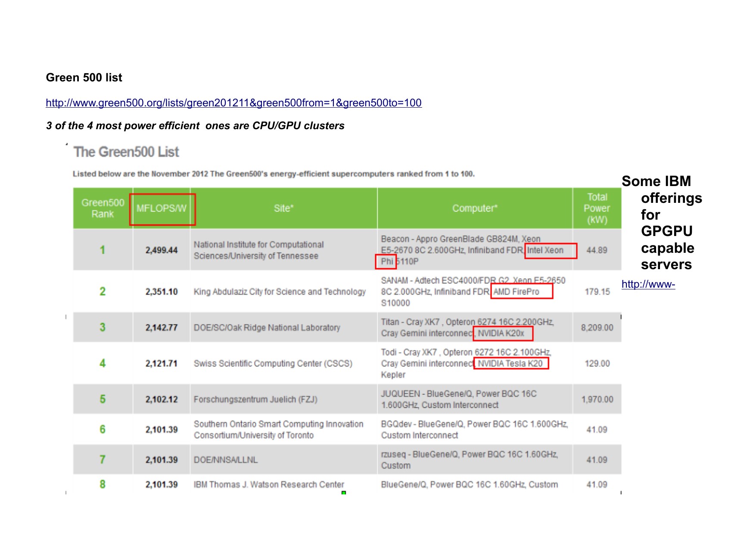Select the DOE/SC/Oak Ridge National Laboratory cell
This screenshot has width=756, height=534.
(267, 328)
